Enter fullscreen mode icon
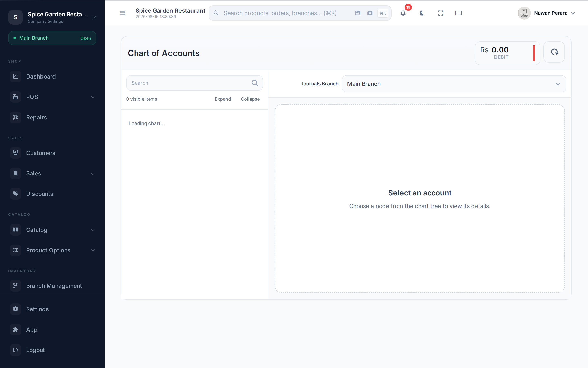This screenshot has height=368, width=588. point(441,13)
